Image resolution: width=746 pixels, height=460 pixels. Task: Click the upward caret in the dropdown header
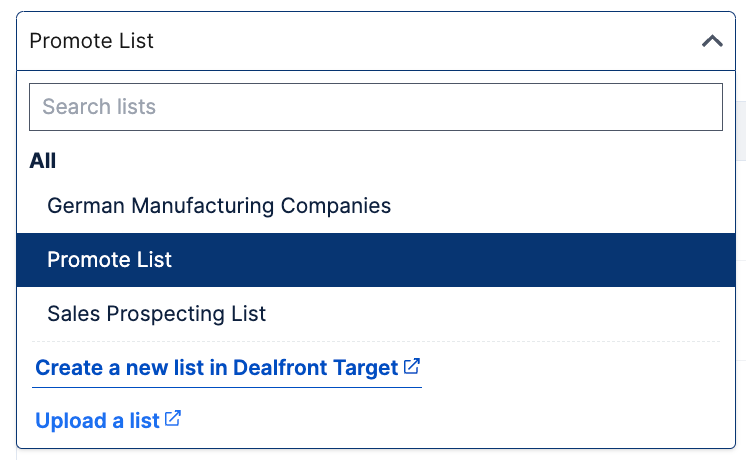click(712, 41)
